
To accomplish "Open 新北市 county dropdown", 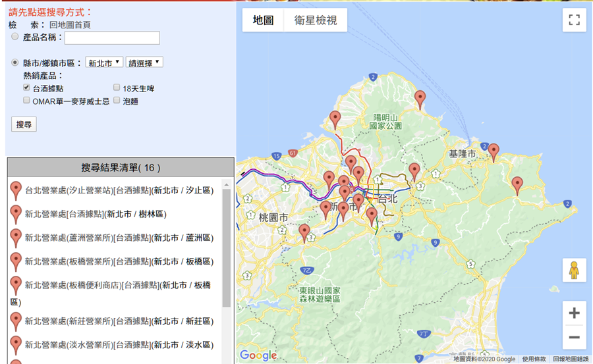I will pyautogui.click(x=104, y=63).
